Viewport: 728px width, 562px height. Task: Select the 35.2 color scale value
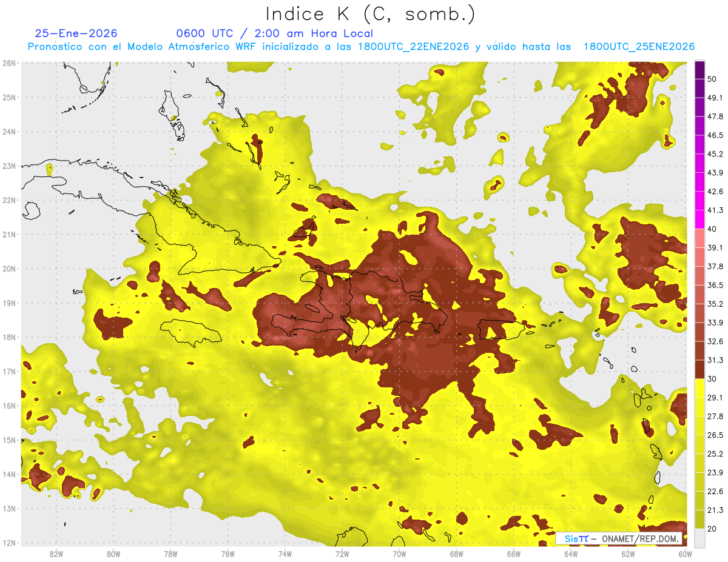(x=715, y=304)
